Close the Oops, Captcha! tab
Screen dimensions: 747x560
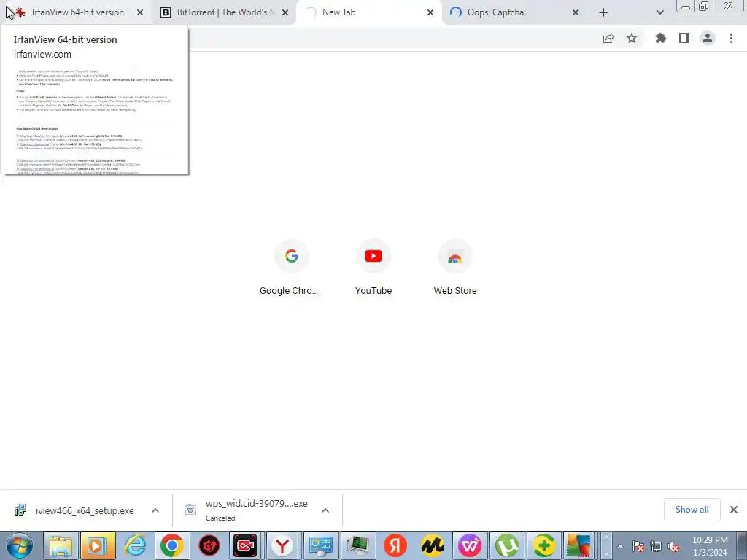pyautogui.click(x=576, y=12)
